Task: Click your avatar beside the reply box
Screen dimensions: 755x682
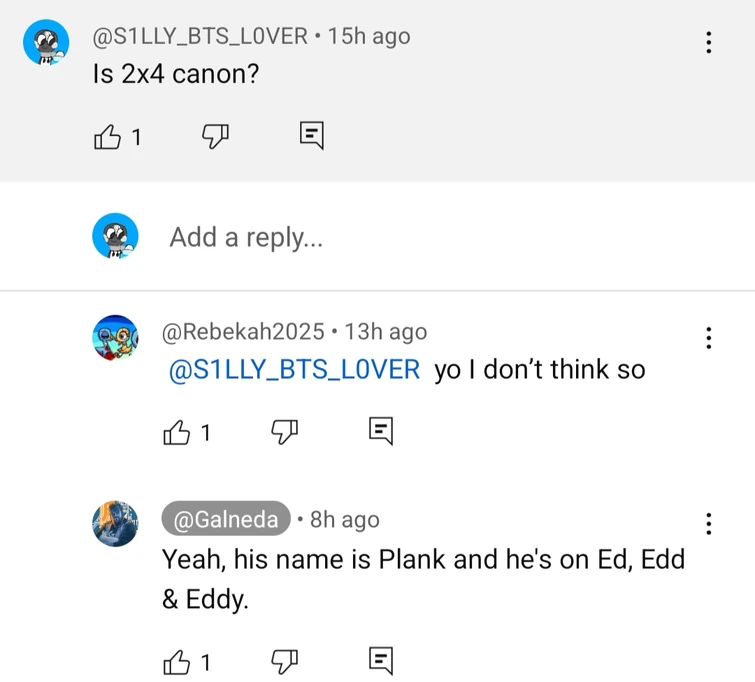Action: [x=115, y=237]
